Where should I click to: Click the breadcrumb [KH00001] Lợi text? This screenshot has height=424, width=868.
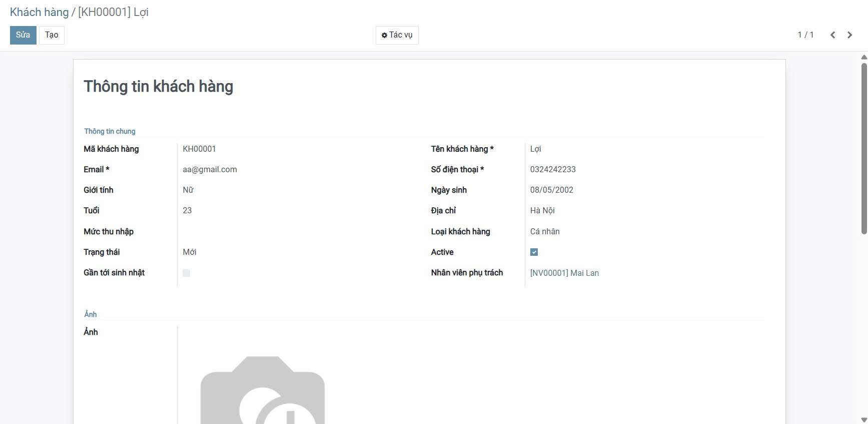tap(113, 12)
